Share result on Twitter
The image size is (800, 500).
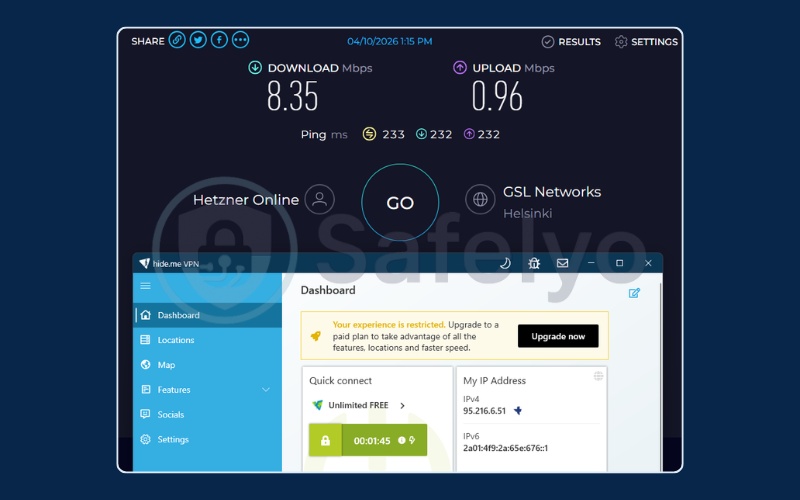pos(198,40)
